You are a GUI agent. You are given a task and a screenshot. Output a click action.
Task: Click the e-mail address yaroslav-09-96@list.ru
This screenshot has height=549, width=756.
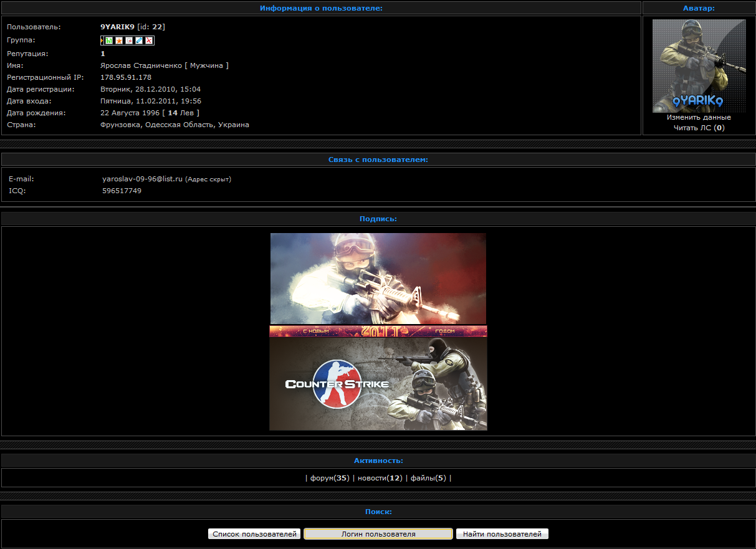[142, 179]
